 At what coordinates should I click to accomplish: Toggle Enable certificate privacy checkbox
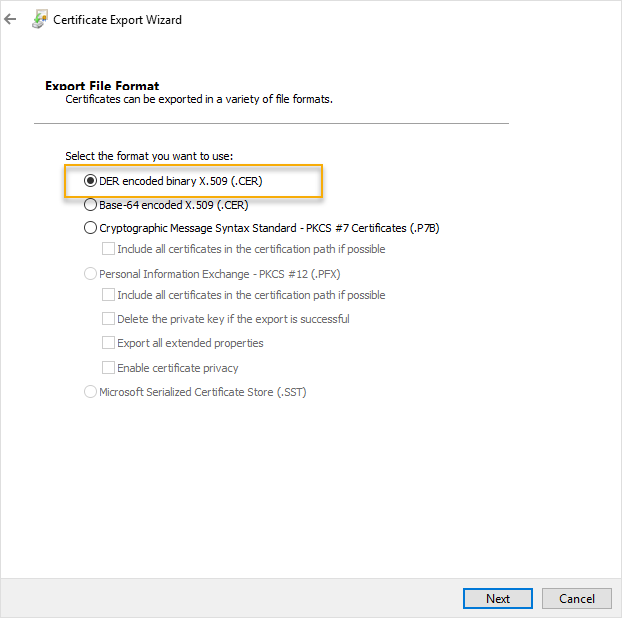click(x=108, y=368)
